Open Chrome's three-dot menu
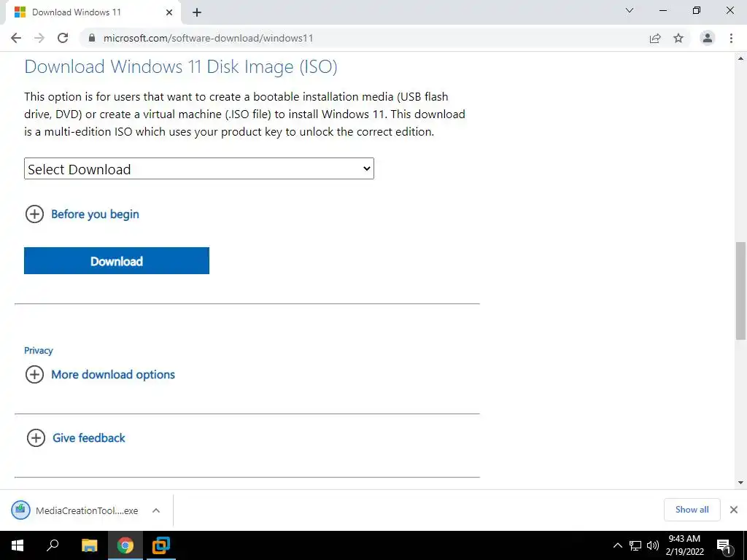 tap(731, 38)
